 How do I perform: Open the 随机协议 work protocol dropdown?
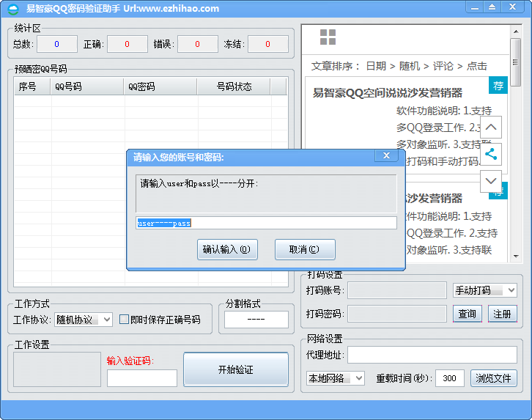(x=84, y=320)
